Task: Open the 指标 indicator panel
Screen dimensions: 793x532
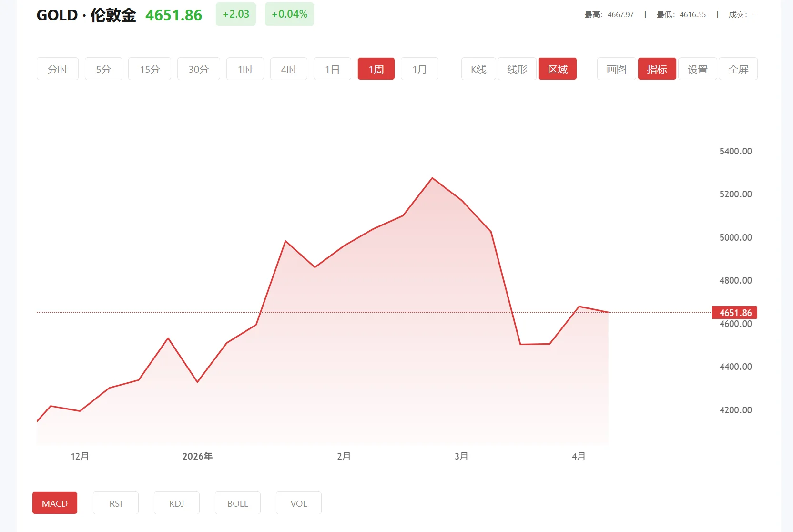Action: (657, 69)
